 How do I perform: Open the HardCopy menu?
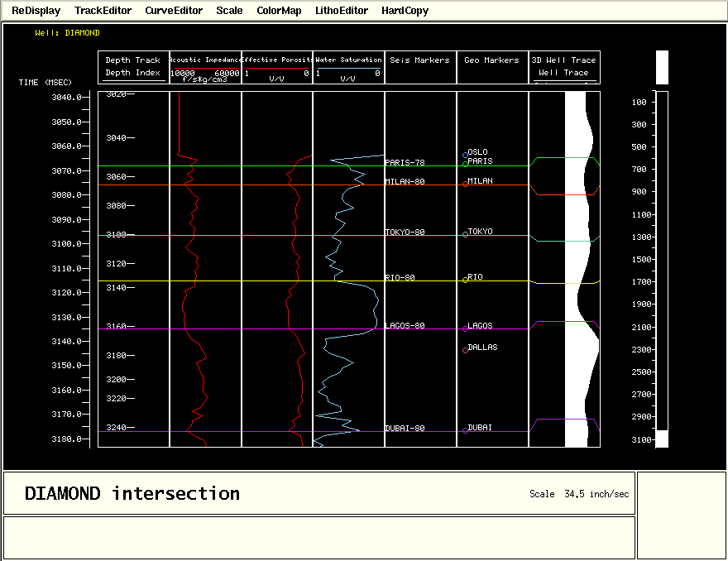(x=405, y=11)
